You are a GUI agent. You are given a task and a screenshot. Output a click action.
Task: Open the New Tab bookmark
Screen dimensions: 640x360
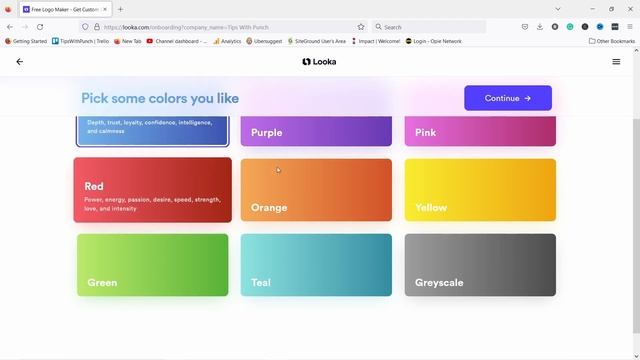tap(127, 41)
